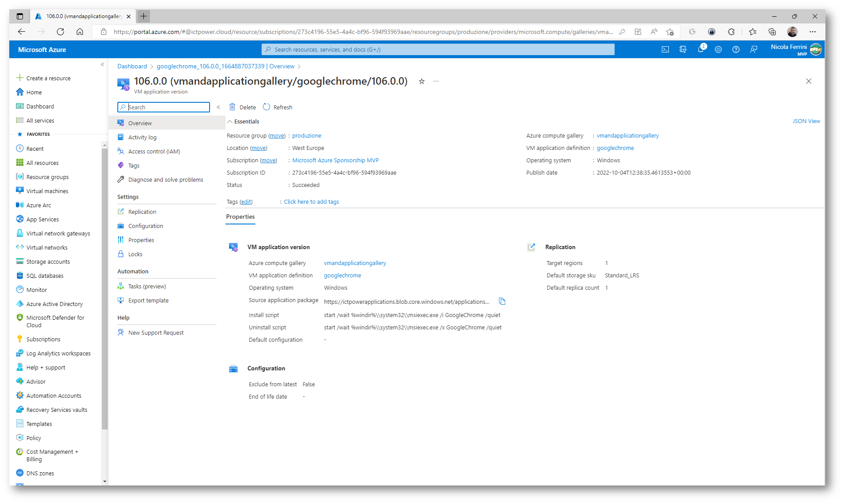Open Microsoft Azure Sponsorship MVP subscription
This screenshot has width=844, height=504.
[335, 160]
